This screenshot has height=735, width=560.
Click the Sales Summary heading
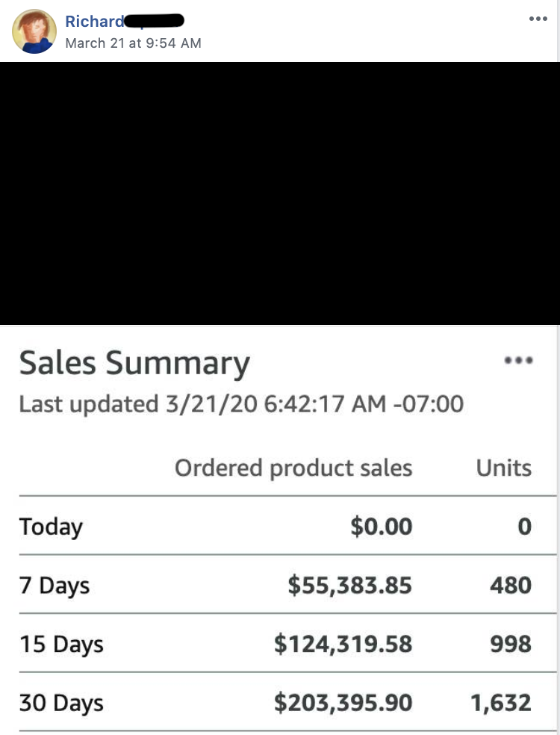(134, 363)
